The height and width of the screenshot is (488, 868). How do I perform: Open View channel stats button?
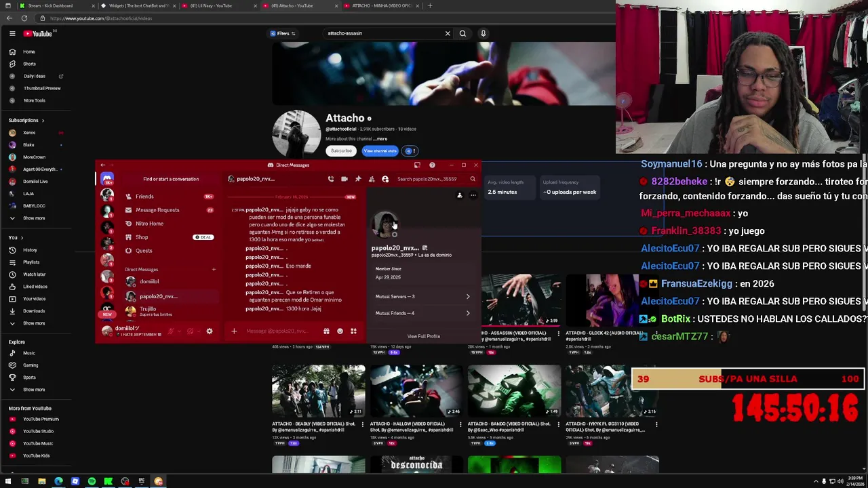click(380, 150)
